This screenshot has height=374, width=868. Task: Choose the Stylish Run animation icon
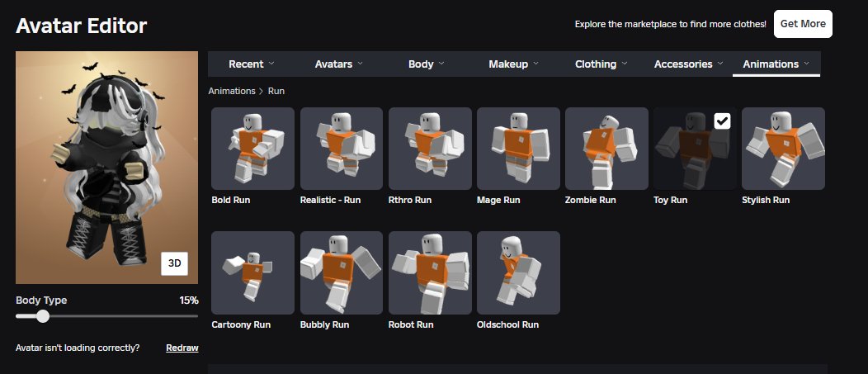pos(783,149)
